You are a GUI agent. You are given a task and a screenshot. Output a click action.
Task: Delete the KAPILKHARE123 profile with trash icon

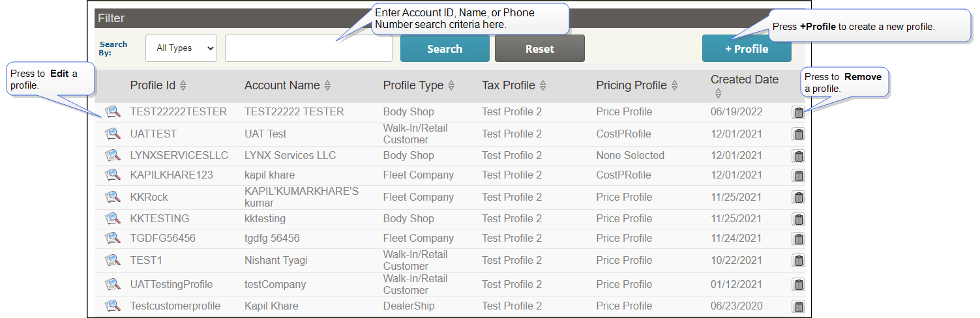click(798, 175)
